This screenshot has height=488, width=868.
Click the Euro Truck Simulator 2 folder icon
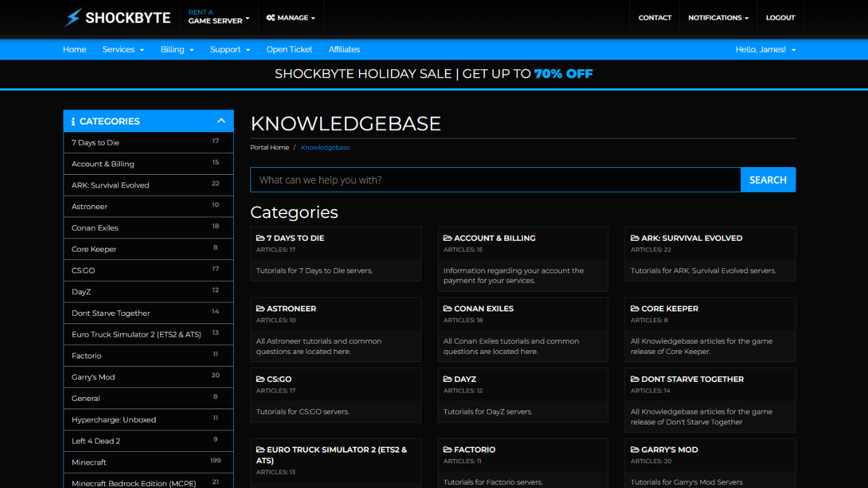(x=261, y=450)
